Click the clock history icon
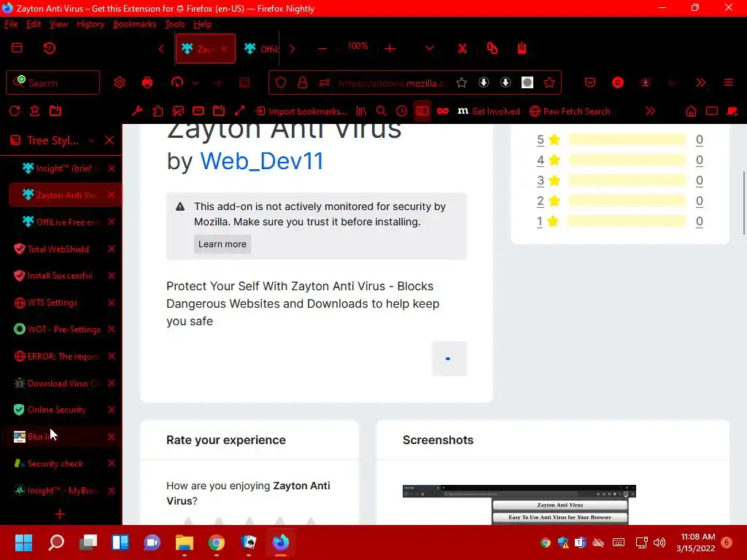747x560 pixels. pos(402,111)
